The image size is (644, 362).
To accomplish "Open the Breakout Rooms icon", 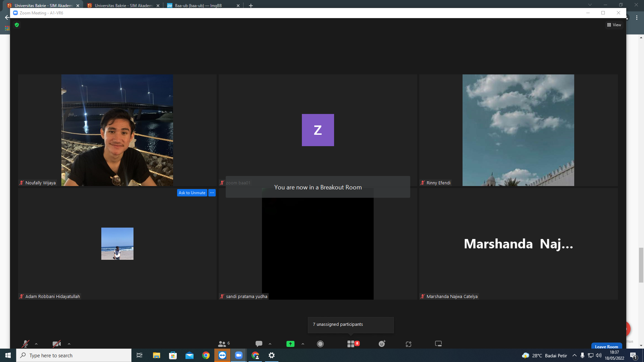I will pyautogui.click(x=351, y=344).
